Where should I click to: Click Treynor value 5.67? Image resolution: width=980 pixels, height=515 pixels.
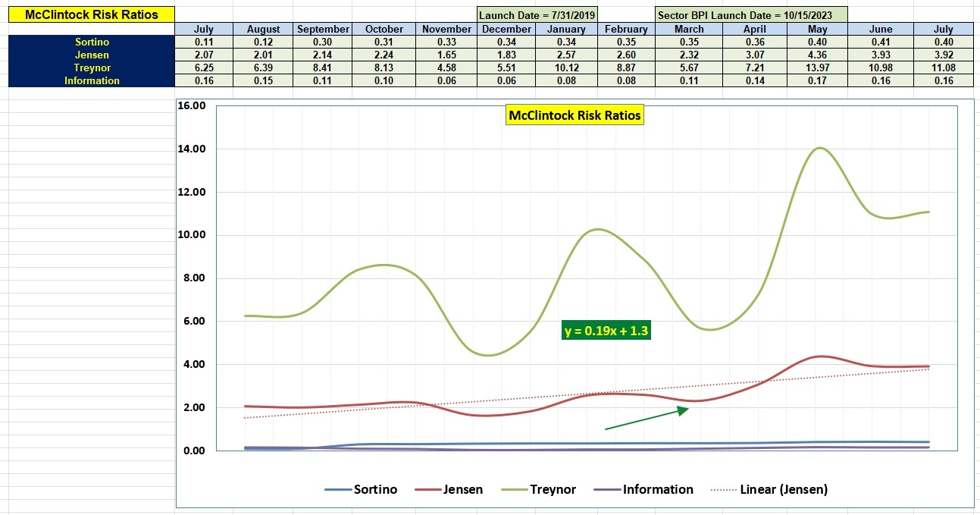pos(689,68)
